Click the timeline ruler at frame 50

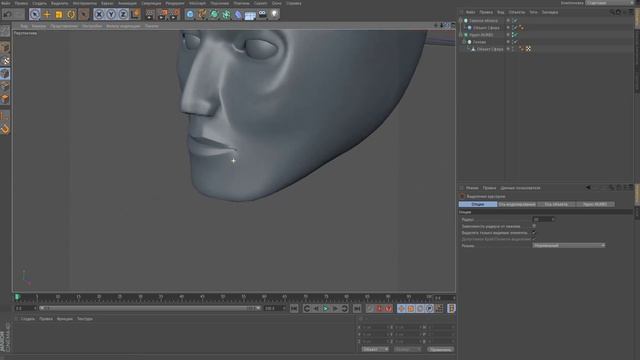[223, 298]
